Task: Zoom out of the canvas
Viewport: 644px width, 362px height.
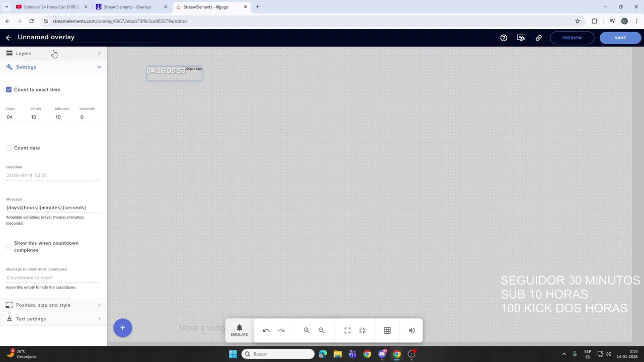Action: click(321, 330)
